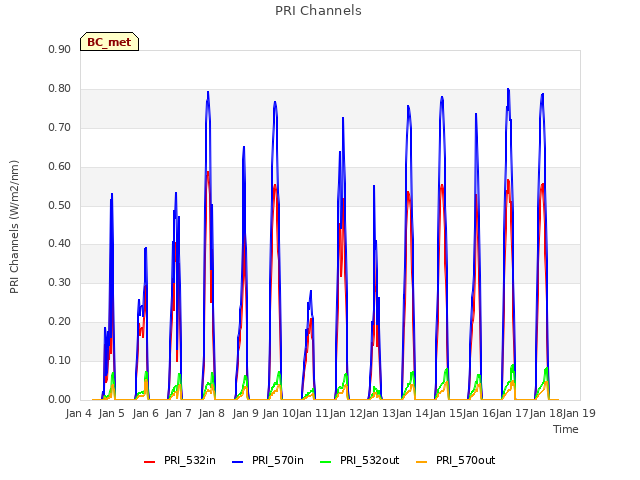Viewport: 640px width, 480px height.
Task: Click the Jan 18 x-axis tick label
Action: [x=546, y=413]
